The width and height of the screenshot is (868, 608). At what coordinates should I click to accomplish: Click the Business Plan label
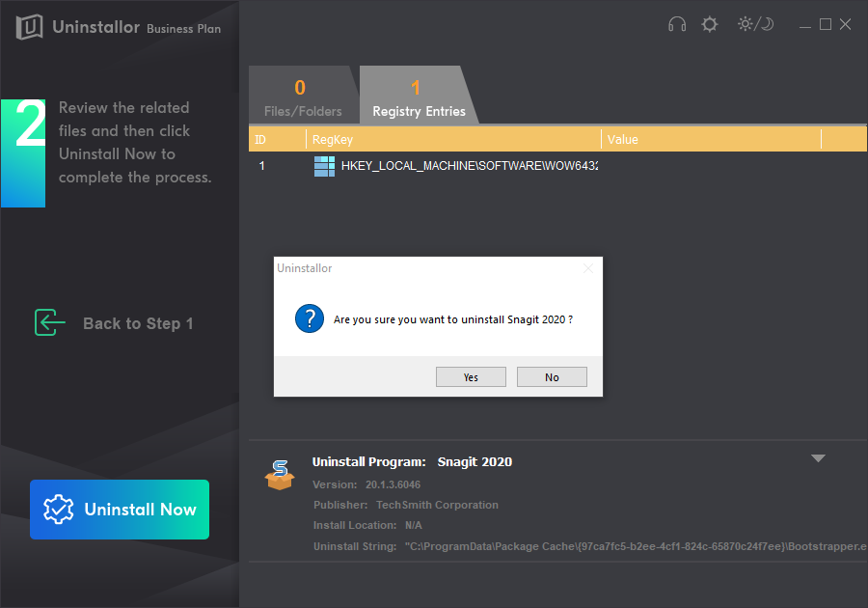pyautogui.click(x=184, y=29)
